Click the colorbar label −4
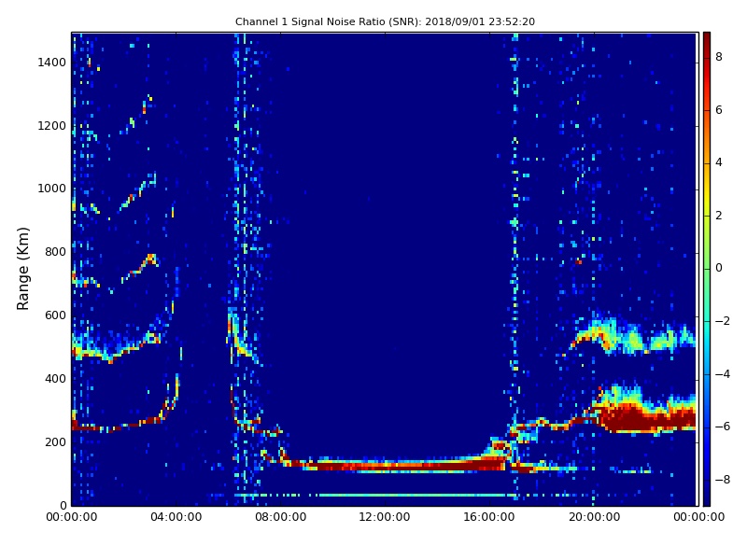 click(722, 374)
